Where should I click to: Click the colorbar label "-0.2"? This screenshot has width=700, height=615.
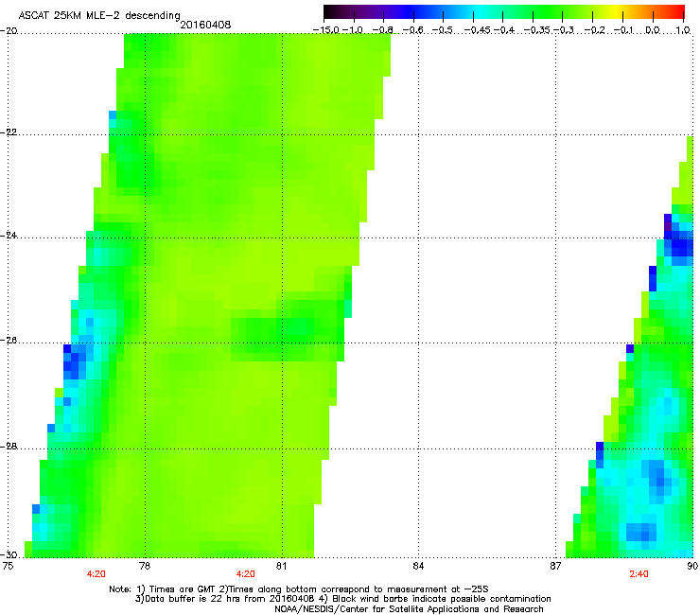(x=595, y=30)
